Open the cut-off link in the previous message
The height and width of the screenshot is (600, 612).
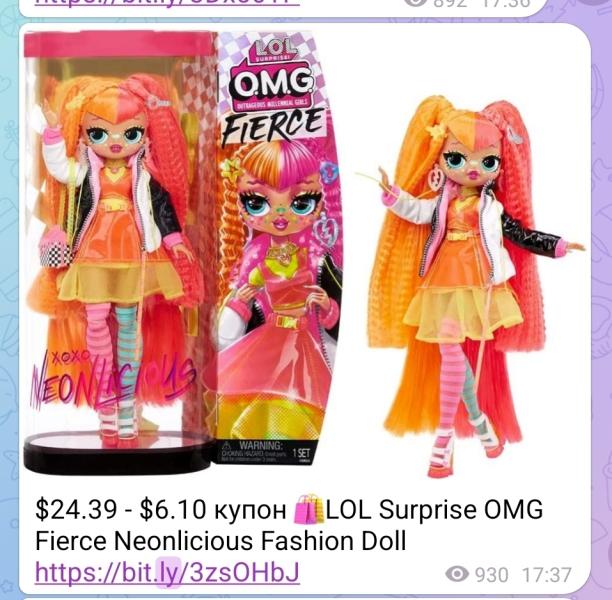pyautogui.click(x=167, y=3)
